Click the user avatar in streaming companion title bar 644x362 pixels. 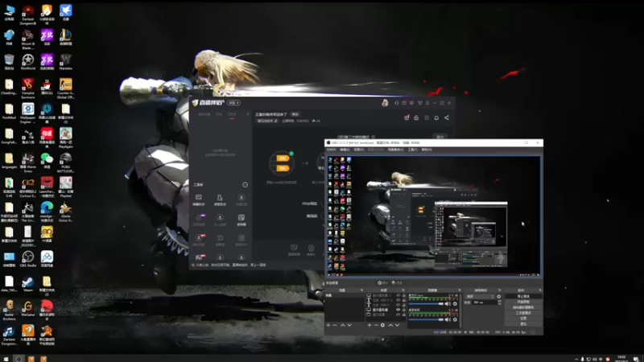[385, 103]
